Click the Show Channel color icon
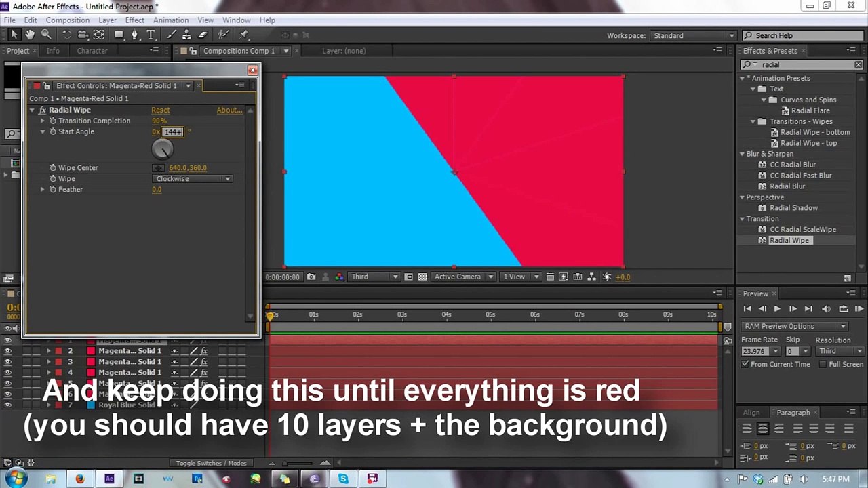The image size is (868, 488). pos(339,277)
